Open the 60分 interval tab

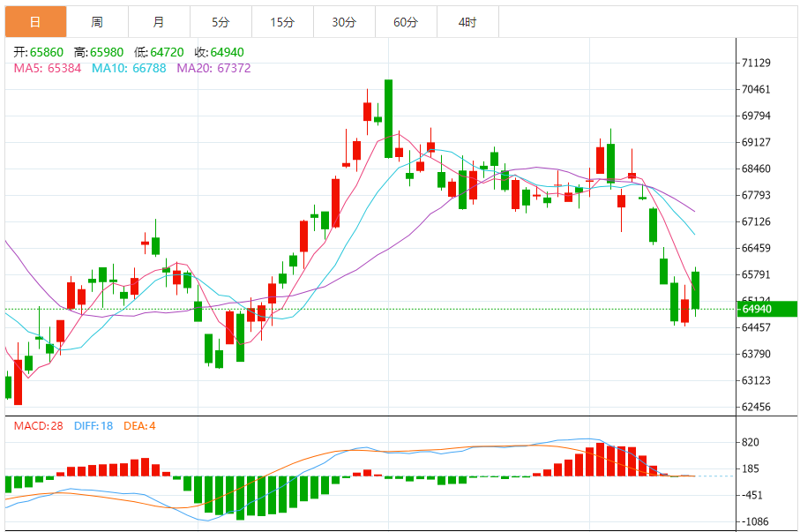pos(406,22)
